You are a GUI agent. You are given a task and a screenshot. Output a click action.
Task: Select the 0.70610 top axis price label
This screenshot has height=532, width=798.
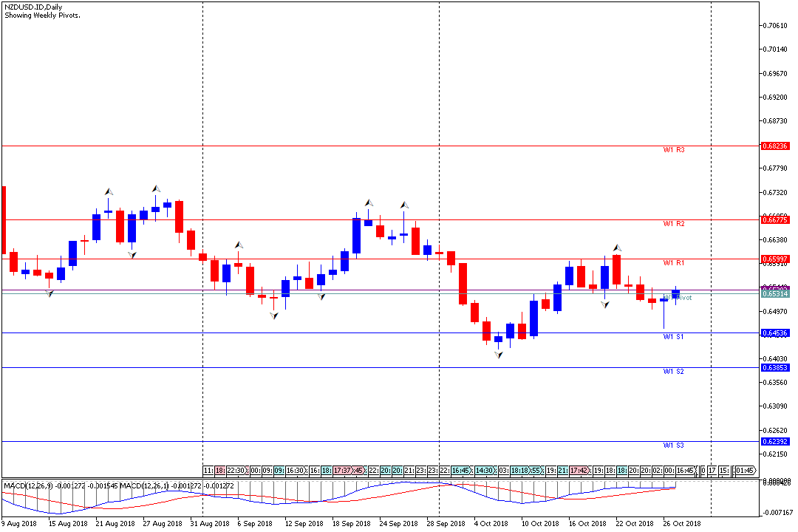775,24
